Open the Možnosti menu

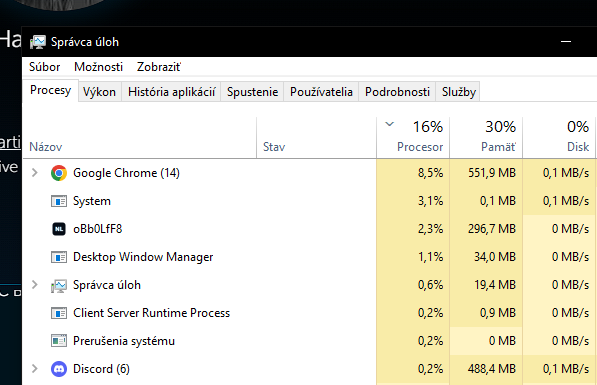(x=99, y=67)
